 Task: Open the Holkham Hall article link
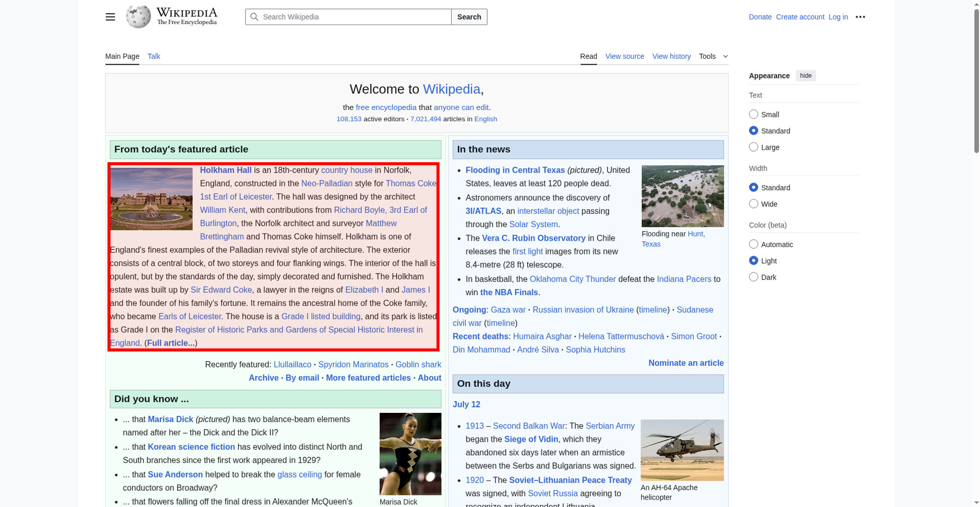click(225, 170)
